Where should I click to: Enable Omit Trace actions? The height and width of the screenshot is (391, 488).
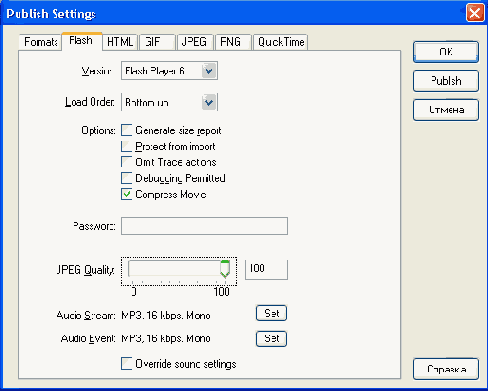127,162
